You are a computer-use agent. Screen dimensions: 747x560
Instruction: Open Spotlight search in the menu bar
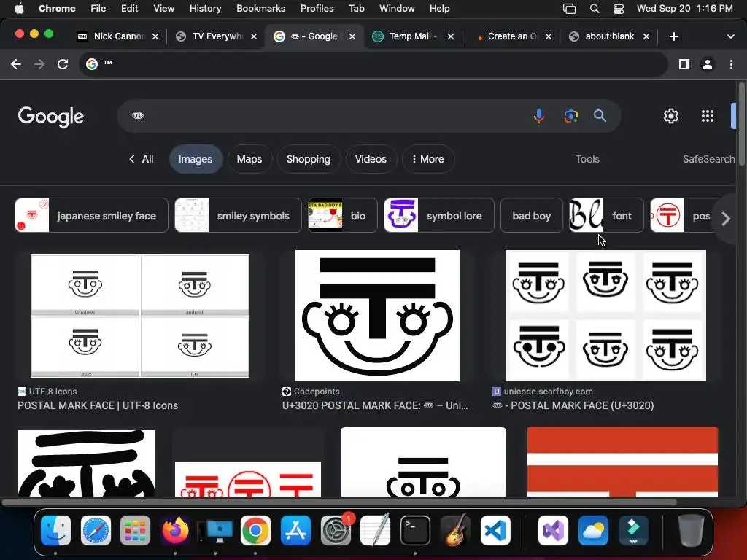point(594,9)
